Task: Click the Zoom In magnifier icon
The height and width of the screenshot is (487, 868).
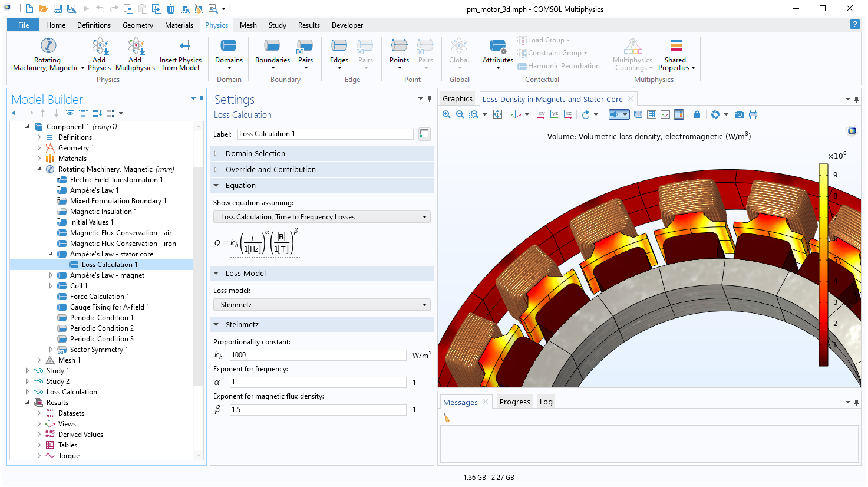Action: click(447, 114)
